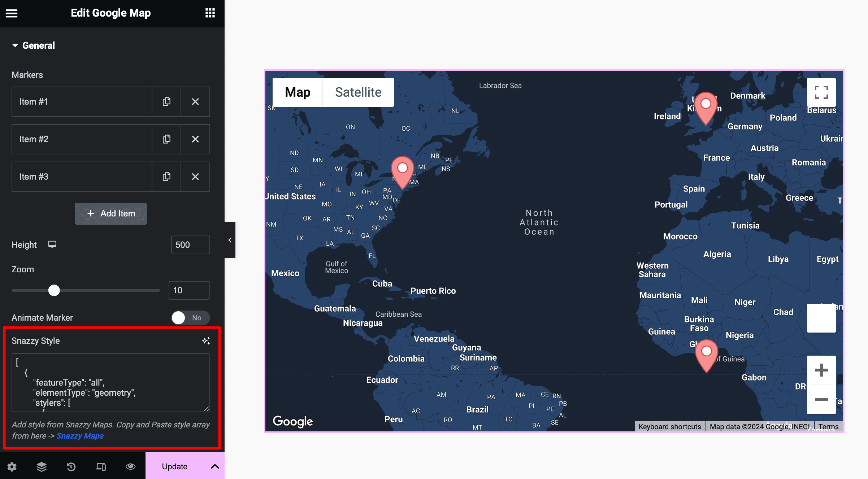
Task: Click the 'Map data ©2024 Google, INEGI' text
Action: pos(760,427)
